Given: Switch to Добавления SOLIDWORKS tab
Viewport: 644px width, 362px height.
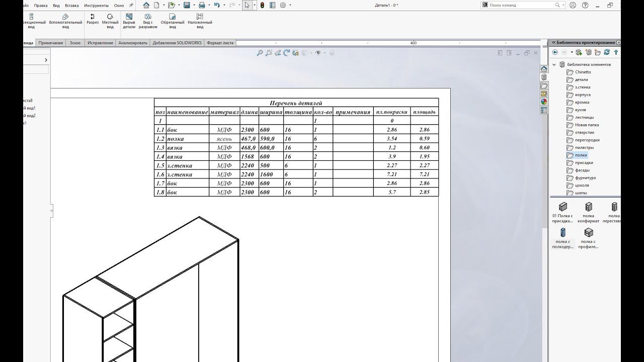Looking at the screenshot, I should [177, 43].
